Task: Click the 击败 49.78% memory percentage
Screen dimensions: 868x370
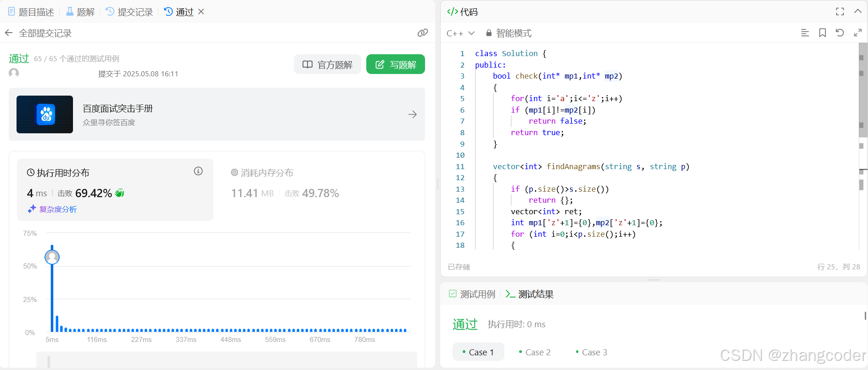Action: pos(312,193)
